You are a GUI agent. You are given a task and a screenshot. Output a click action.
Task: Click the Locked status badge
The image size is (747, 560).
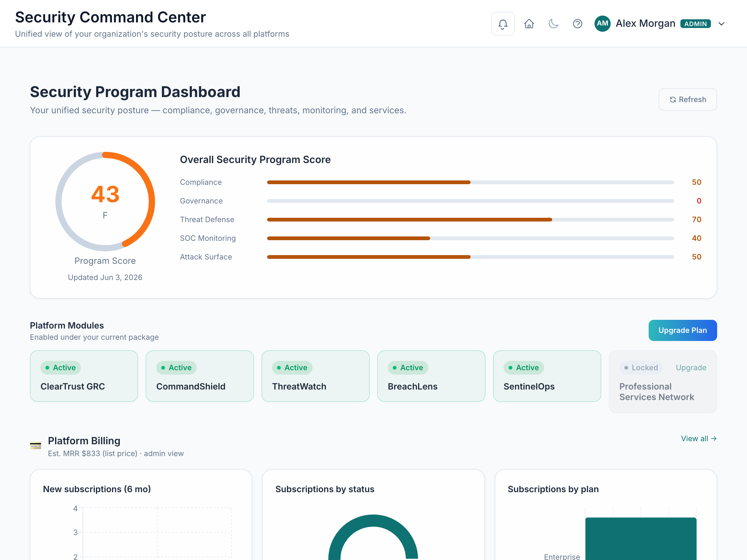coord(641,368)
